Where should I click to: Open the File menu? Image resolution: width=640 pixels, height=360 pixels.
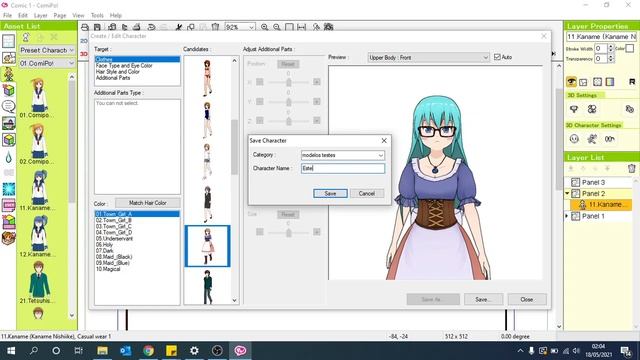pos(7,16)
